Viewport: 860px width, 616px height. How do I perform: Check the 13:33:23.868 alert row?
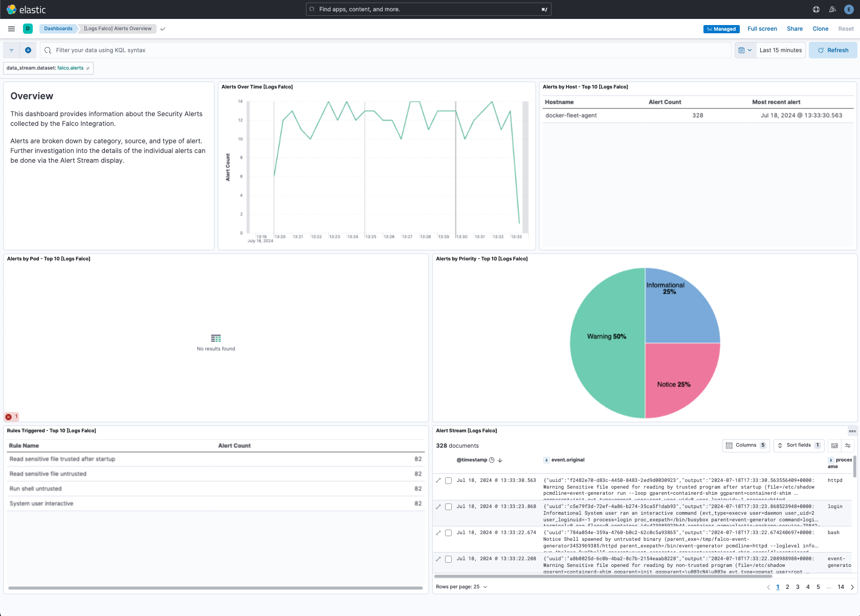tap(449, 507)
